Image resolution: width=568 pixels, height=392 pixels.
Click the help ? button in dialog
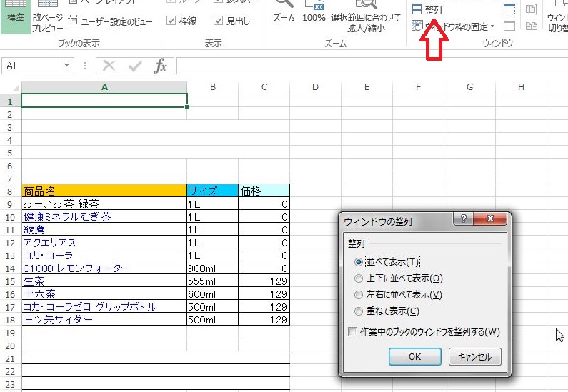pos(463,218)
